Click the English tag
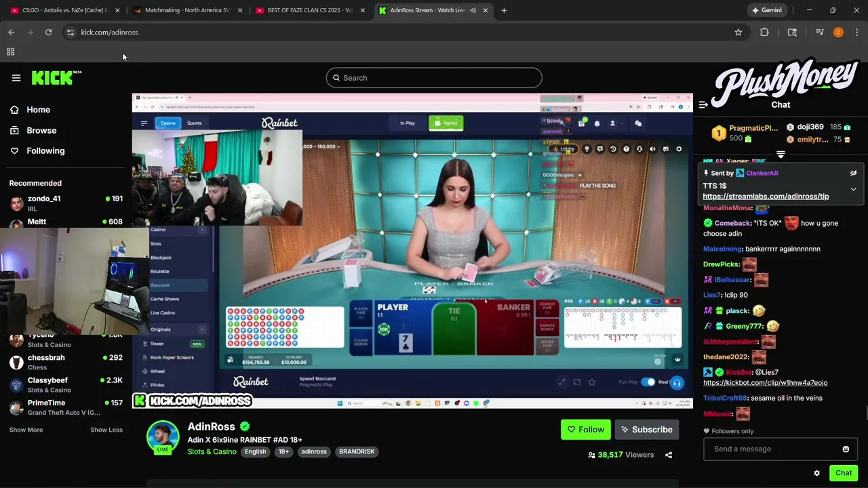Image resolution: width=868 pixels, height=488 pixels. click(255, 452)
